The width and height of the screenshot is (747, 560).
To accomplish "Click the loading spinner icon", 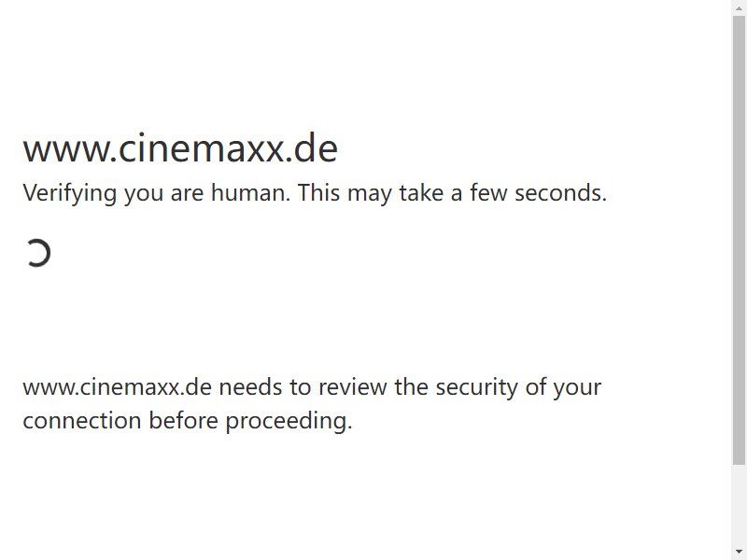I will (x=37, y=253).
